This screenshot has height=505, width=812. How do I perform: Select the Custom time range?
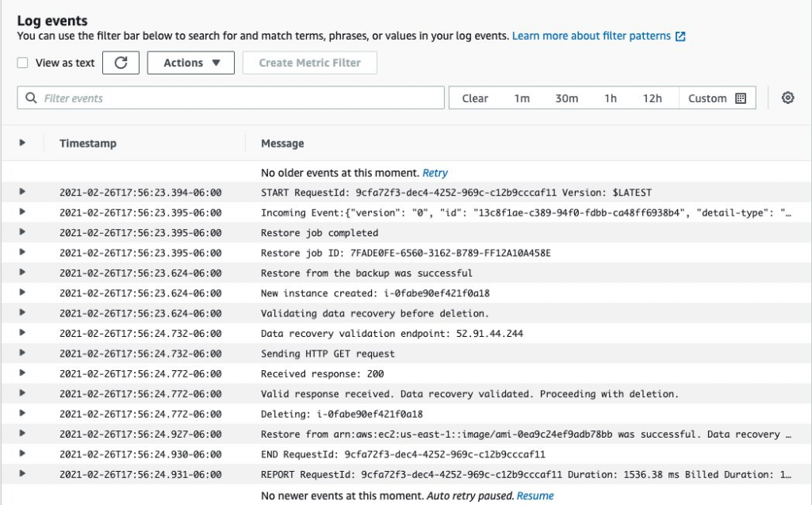tap(707, 98)
